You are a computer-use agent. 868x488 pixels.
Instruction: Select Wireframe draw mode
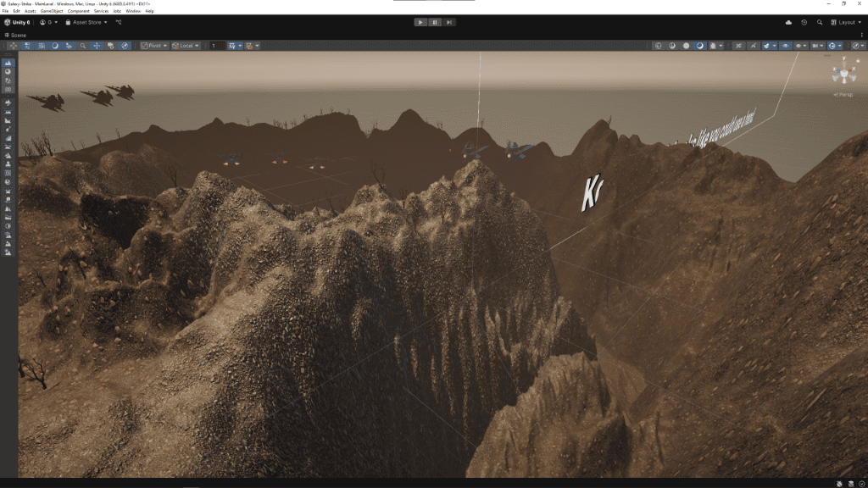[x=658, y=46]
